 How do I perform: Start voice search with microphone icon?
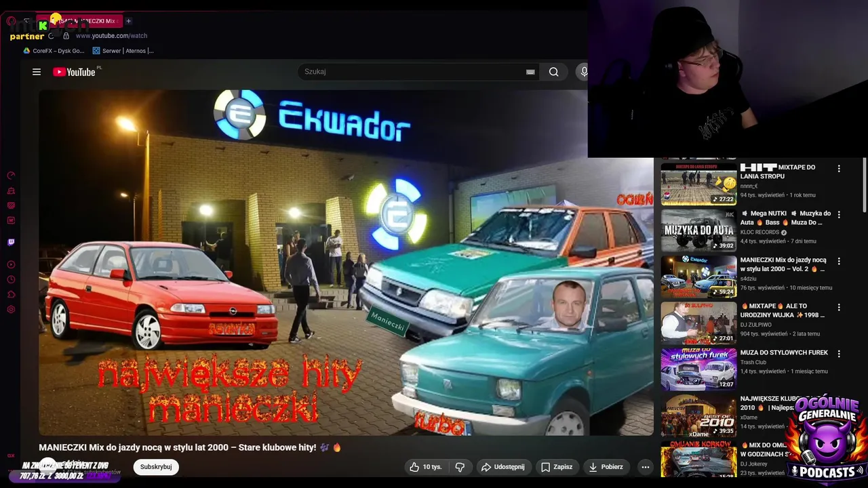583,72
